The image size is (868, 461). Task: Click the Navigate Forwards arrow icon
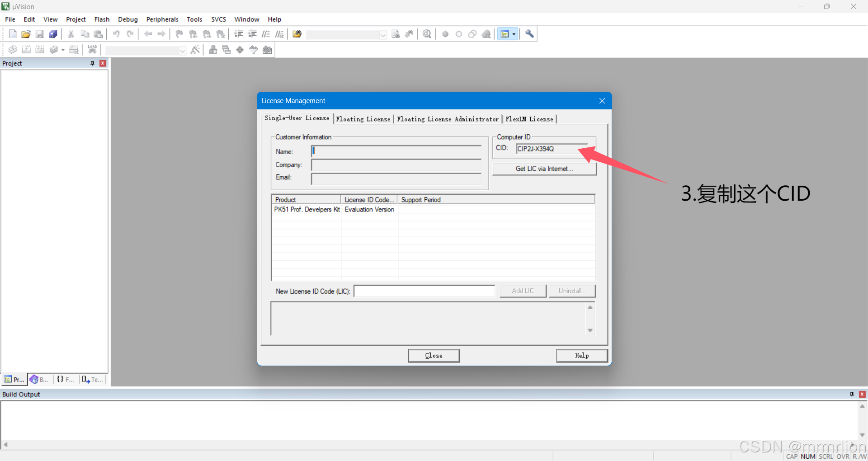(161, 34)
